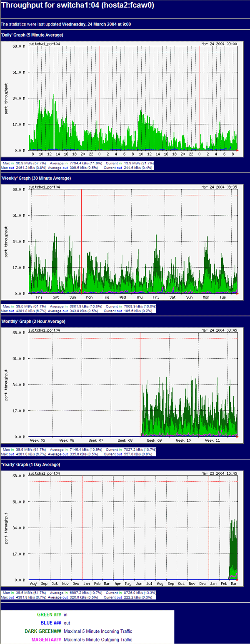The width and height of the screenshot is (250, 644).
Task: Select the BLUE ### legend entry
Action: [x=51, y=623]
